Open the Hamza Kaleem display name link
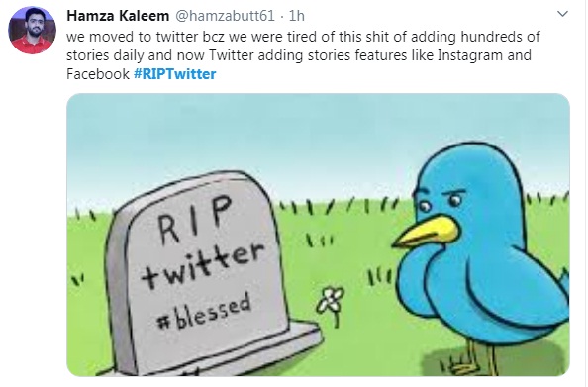 (118, 16)
